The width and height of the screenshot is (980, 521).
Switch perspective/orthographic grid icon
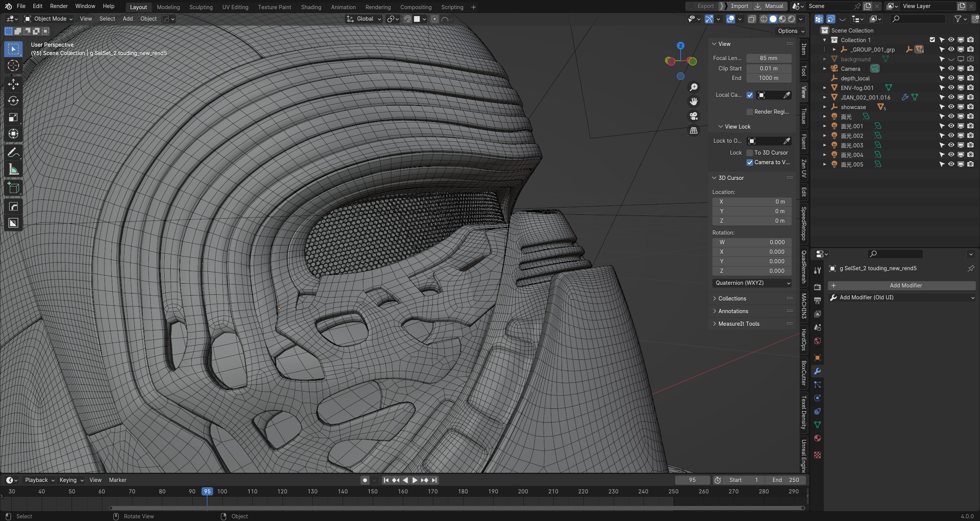[x=694, y=131]
